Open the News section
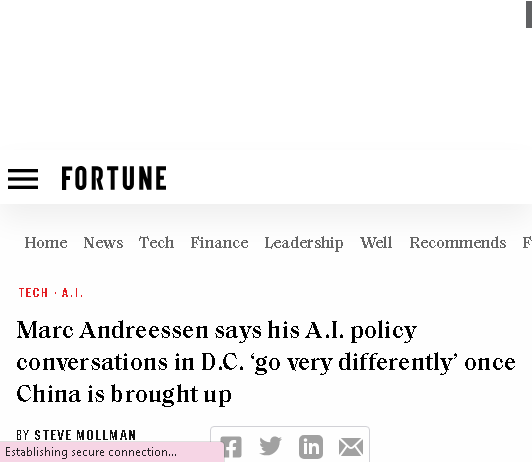This screenshot has height=462, width=532. click(103, 243)
